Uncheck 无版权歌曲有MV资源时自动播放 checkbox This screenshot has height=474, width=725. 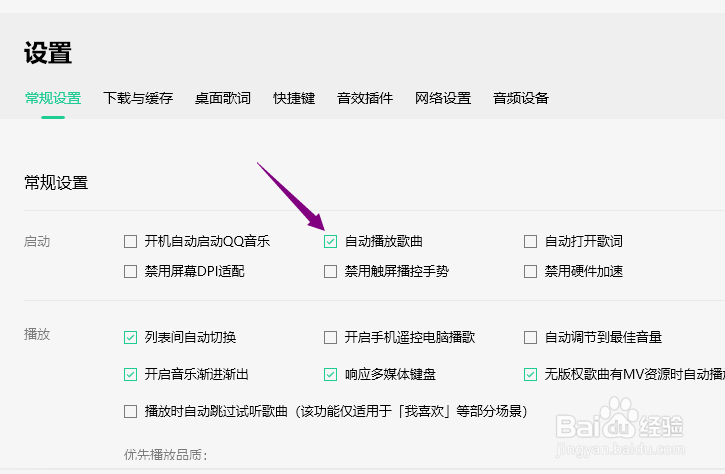pyautogui.click(x=530, y=374)
